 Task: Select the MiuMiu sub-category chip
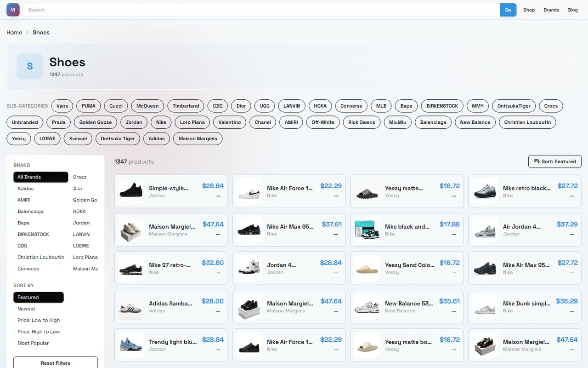[397, 122]
